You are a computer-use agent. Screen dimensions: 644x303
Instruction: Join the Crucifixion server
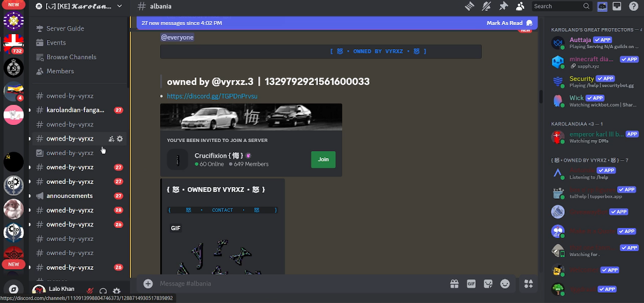[323, 159]
